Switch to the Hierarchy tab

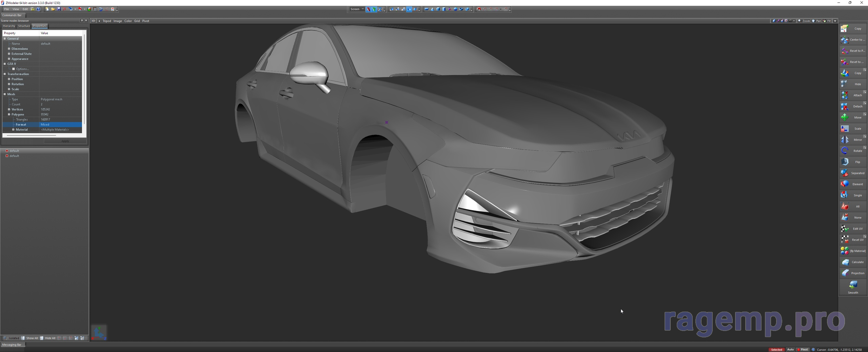click(x=8, y=26)
